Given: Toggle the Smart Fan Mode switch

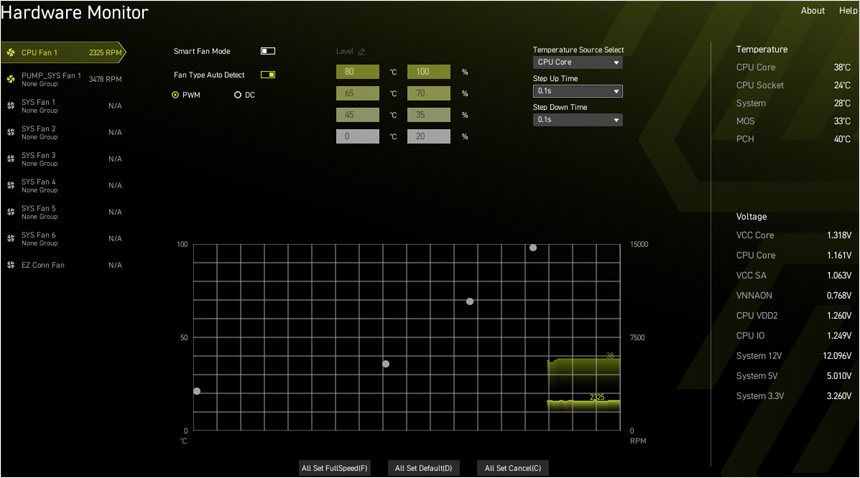Looking at the screenshot, I should click(x=267, y=51).
